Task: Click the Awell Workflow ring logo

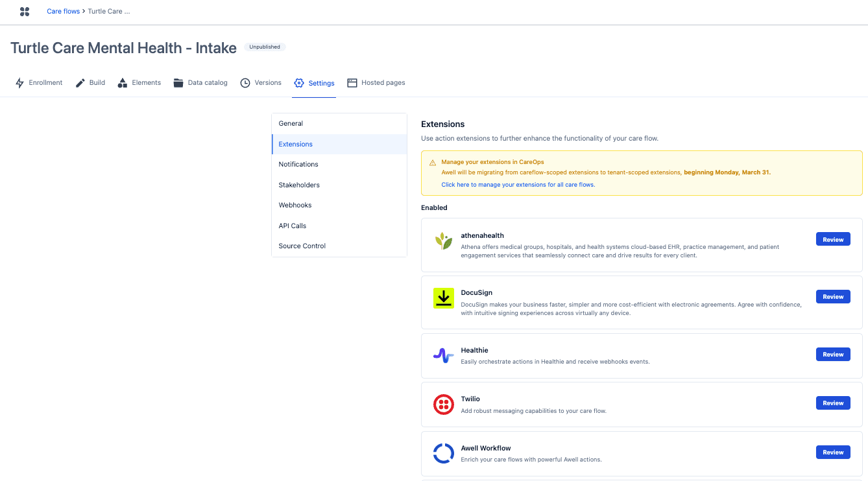Action: click(444, 453)
